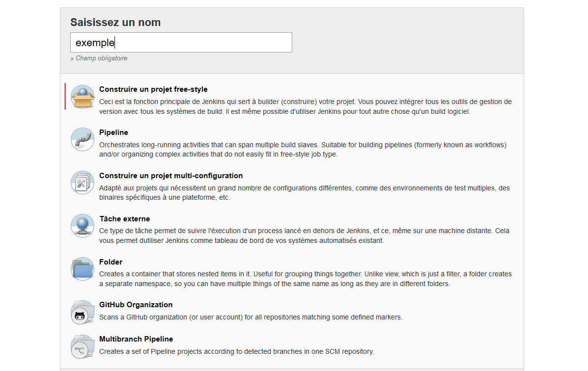Click inside the name field containing "exemple"
The height and width of the screenshot is (371, 588).
click(181, 43)
